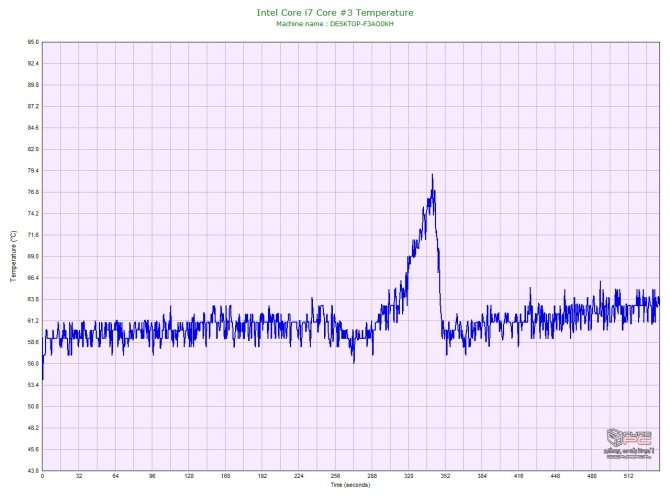
Task: Click the 288 tick on time axis
Action: [372, 476]
